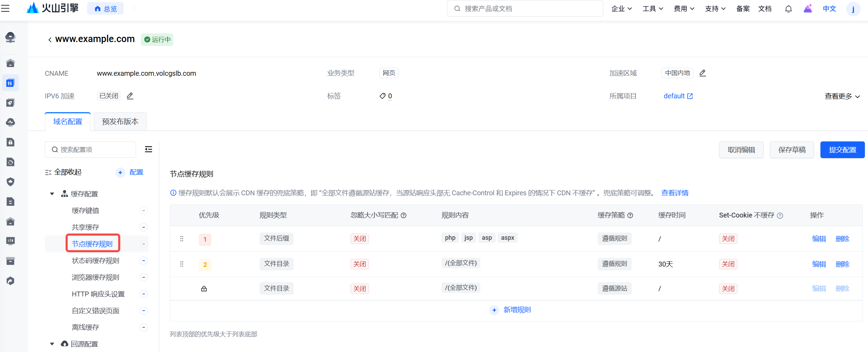The width and height of the screenshot is (868, 352).
Task: Open the hamburger navigation menu
Action: tap(5, 8)
